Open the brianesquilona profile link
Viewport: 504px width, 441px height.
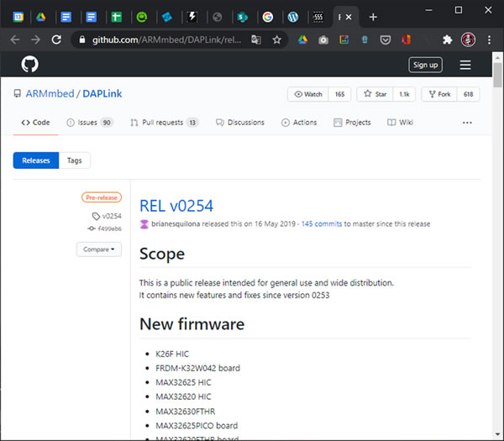point(176,224)
